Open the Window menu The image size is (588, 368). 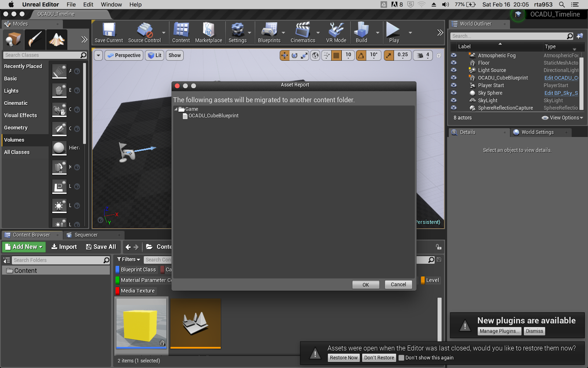(111, 4)
